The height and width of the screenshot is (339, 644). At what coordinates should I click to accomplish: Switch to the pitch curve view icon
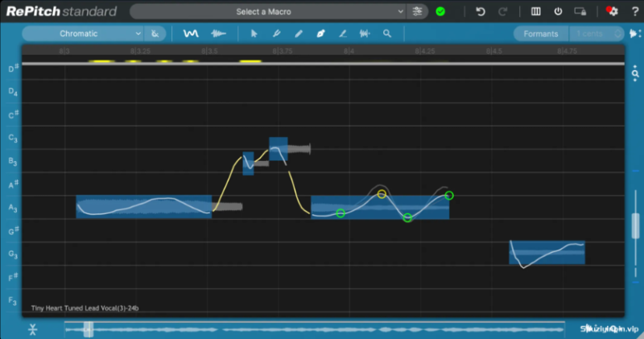pyautogui.click(x=191, y=34)
